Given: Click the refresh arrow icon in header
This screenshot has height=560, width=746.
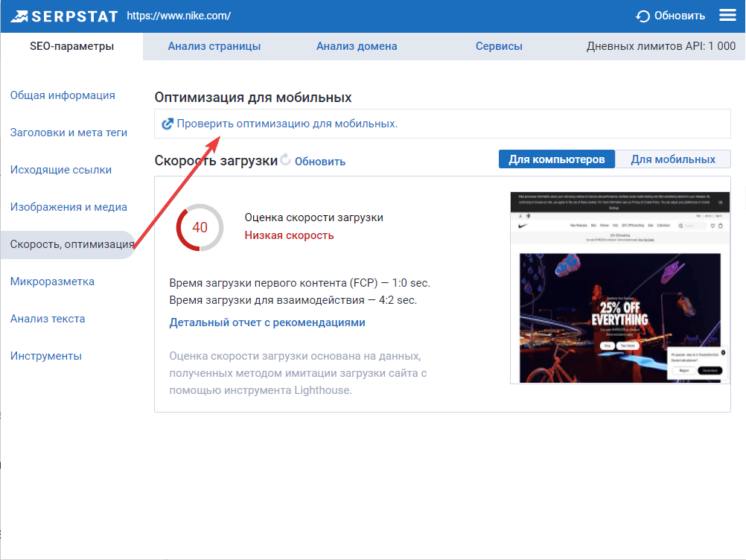Looking at the screenshot, I should [x=643, y=16].
